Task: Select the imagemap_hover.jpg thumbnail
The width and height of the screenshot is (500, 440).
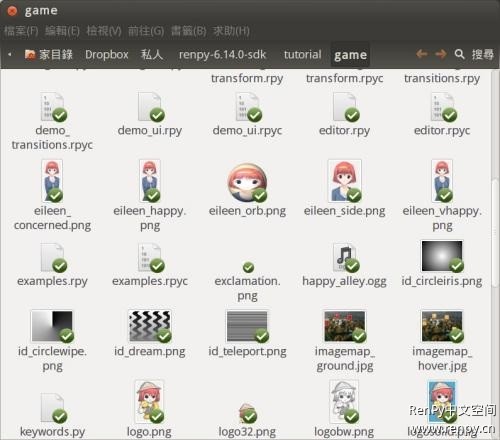Action: 442,326
